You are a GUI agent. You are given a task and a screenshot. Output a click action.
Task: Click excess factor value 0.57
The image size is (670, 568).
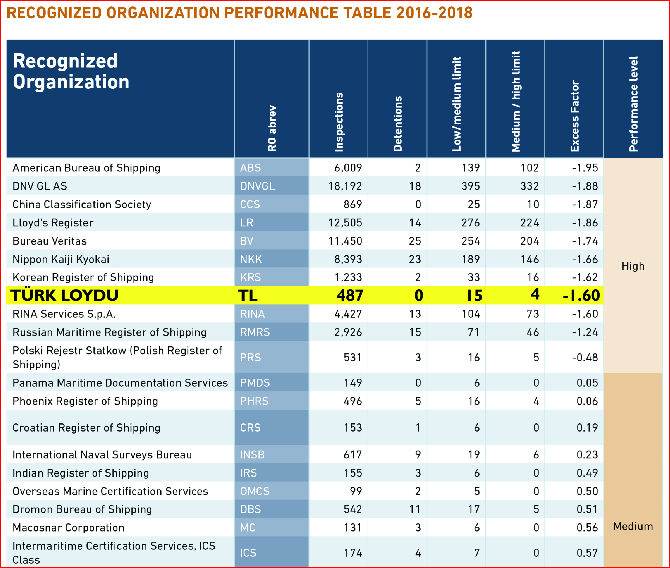[x=587, y=553]
